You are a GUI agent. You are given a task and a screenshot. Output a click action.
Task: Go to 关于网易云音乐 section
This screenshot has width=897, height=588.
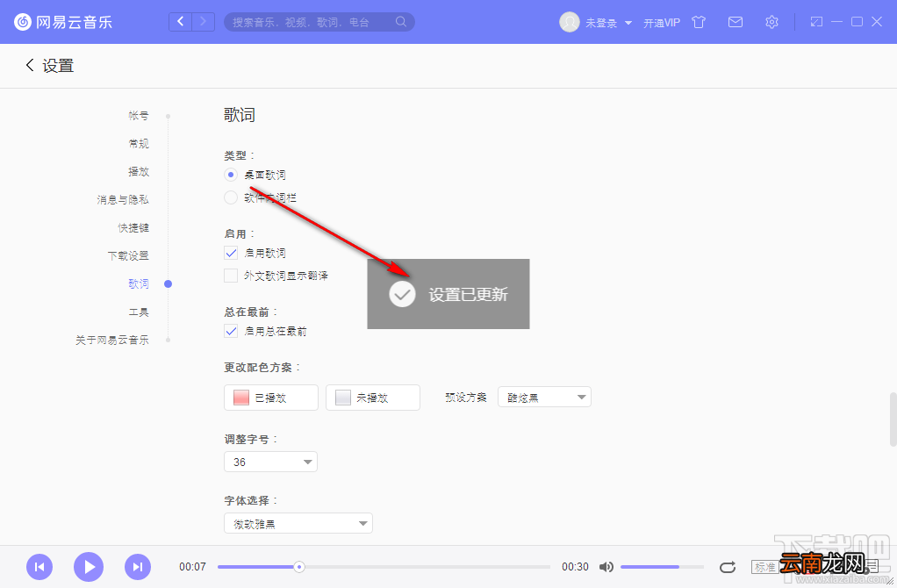(112, 340)
